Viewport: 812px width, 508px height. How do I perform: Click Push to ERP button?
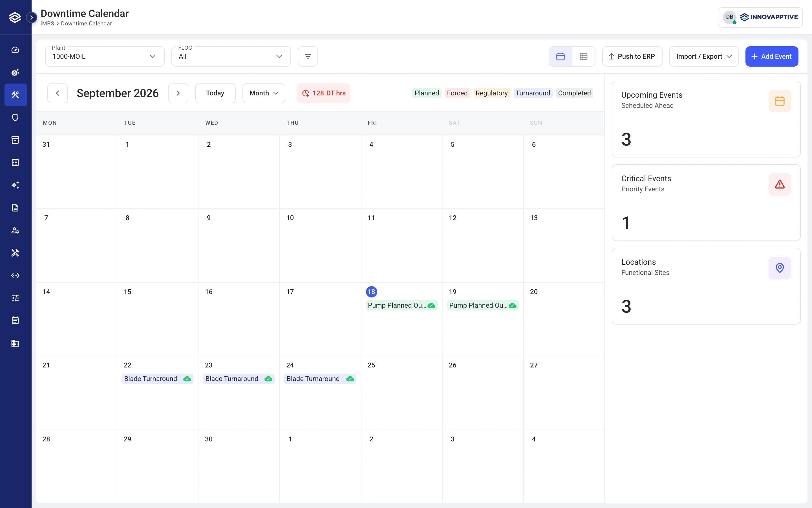pos(632,56)
